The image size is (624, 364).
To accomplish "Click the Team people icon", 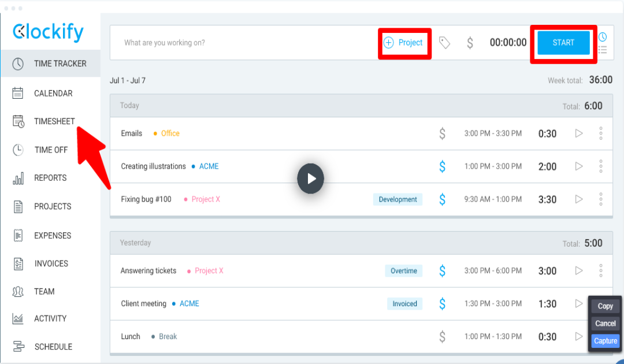I will point(18,292).
